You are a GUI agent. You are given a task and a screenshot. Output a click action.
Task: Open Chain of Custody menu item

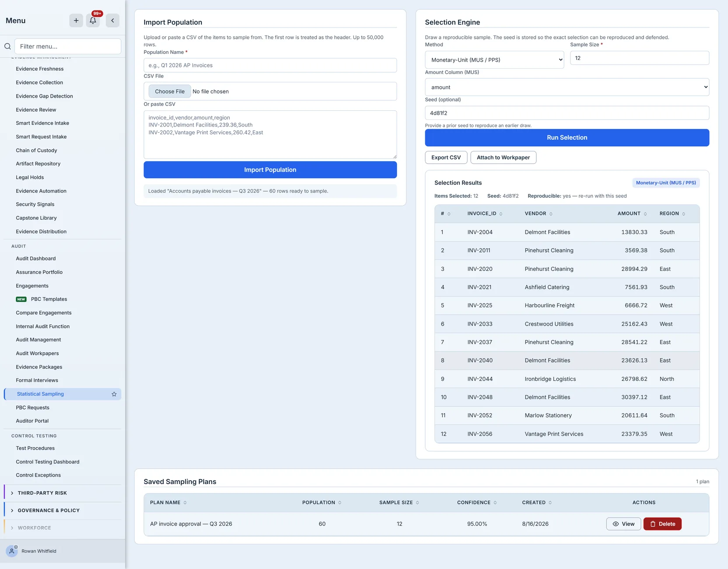pos(36,150)
